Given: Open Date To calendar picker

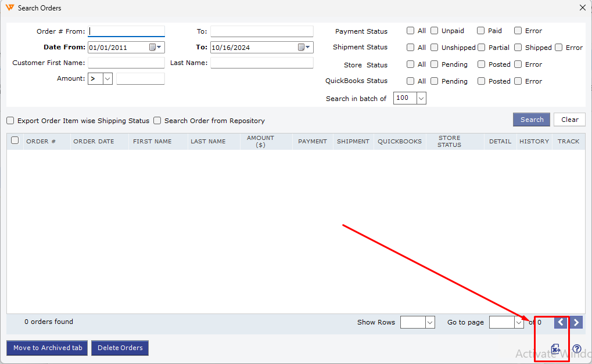Looking at the screenshot, I should 304,47.
